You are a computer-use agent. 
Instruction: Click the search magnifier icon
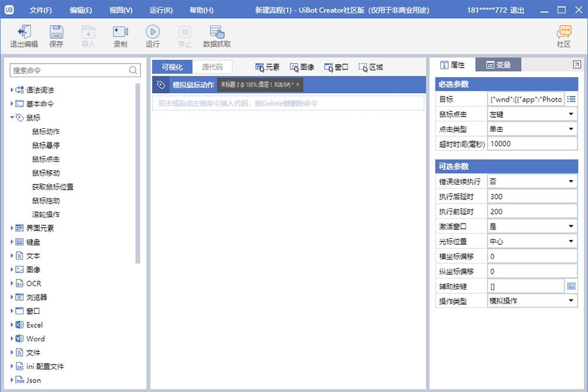tap(133, 70)
